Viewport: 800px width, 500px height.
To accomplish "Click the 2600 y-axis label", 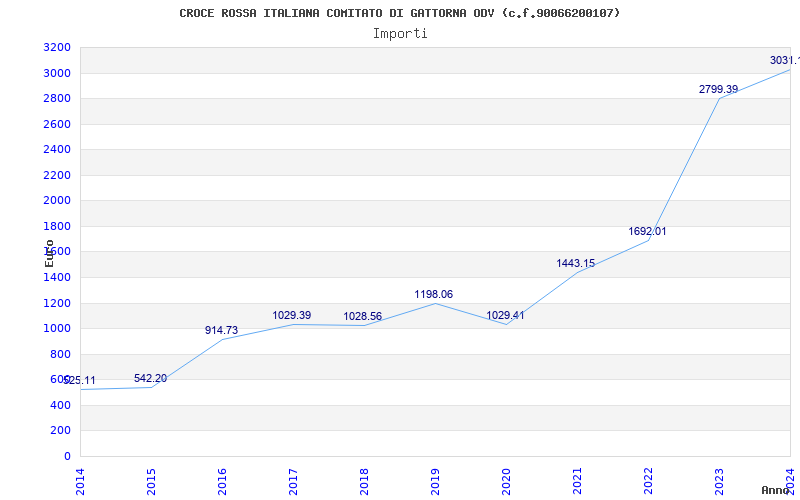I will [x=57, y=124].
